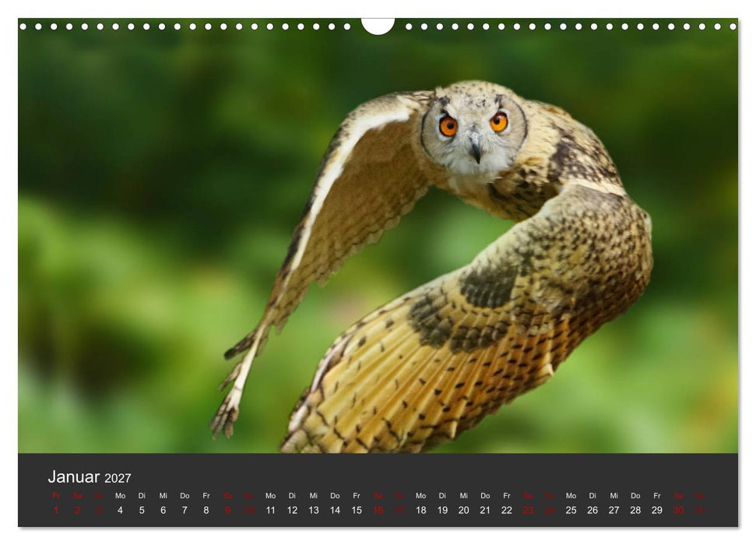Select day 12 in the date row
This screenshot has width=756, height=545.
coord(292,510)
